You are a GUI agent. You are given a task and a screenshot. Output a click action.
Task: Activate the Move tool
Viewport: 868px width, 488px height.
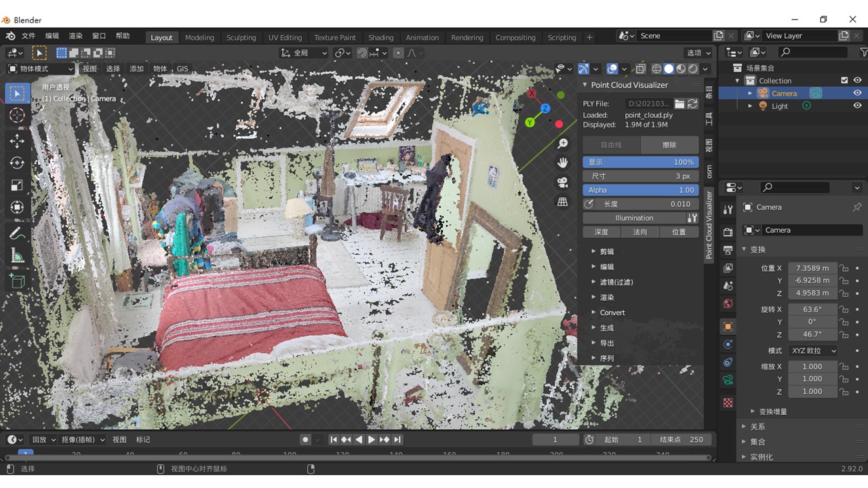[x=18, y=140]
